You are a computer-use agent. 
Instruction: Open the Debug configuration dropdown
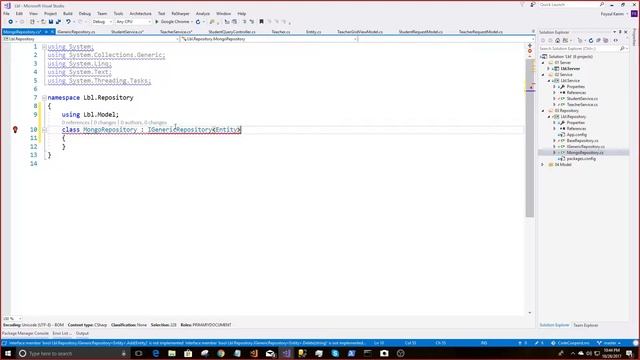click(x=102, y=22)
